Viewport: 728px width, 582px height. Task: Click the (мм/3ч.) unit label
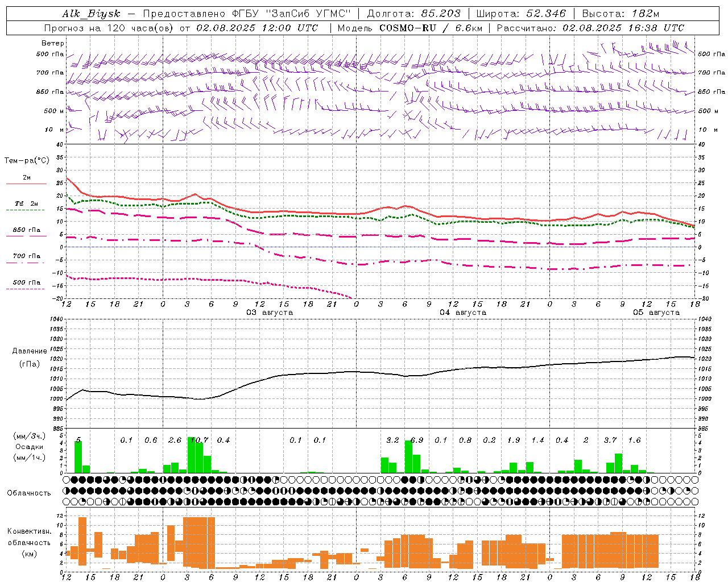[29, 436]
